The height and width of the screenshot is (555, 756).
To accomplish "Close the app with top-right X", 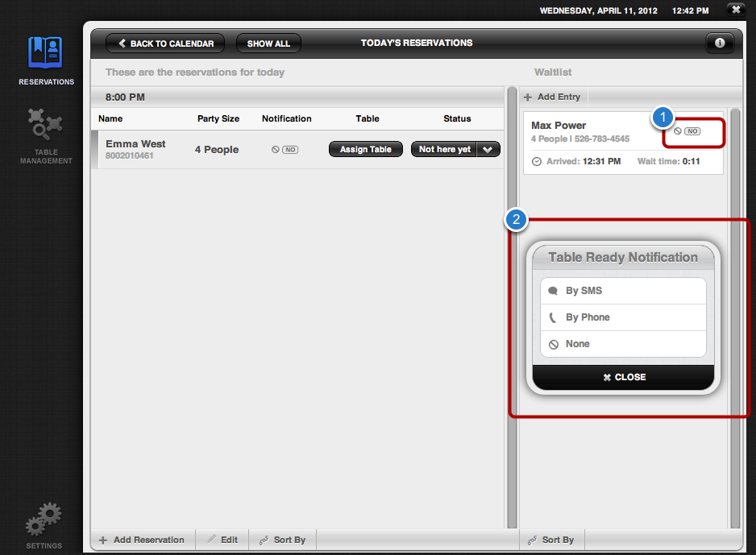I will point(736,10).
